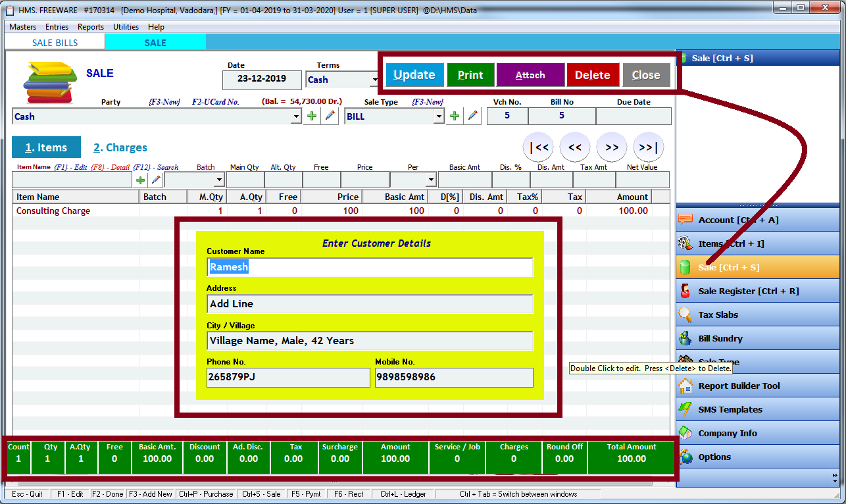The image size is (846, 504).
Task: Switch to the 2. Charges tab
Action: coord(120,147)
